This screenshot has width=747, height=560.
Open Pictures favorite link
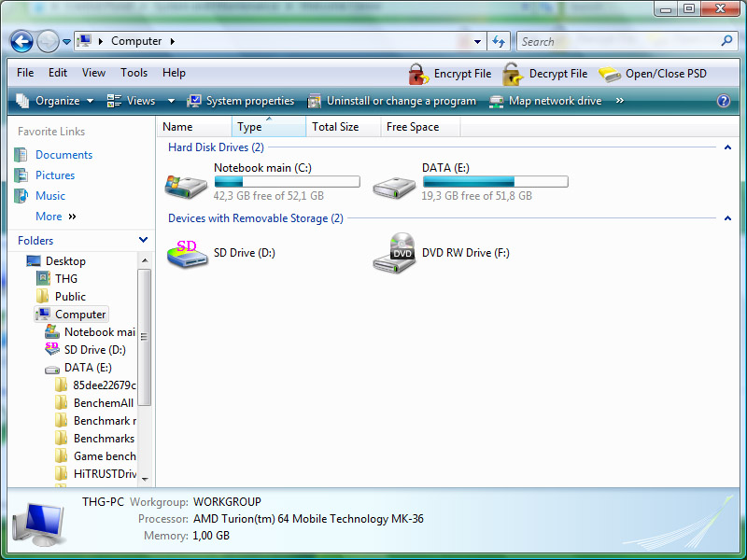pos(55,175)
